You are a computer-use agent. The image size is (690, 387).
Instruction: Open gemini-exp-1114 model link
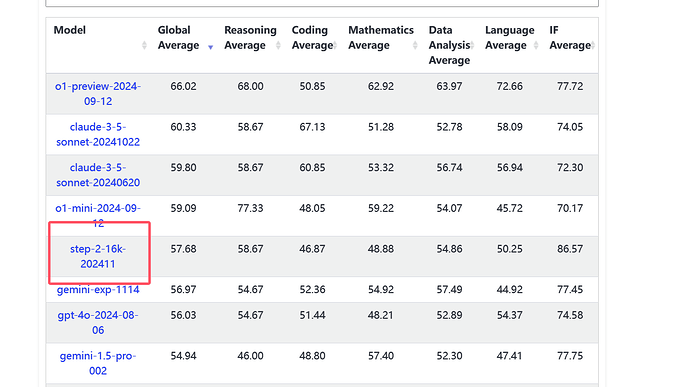tap(98, 289)
